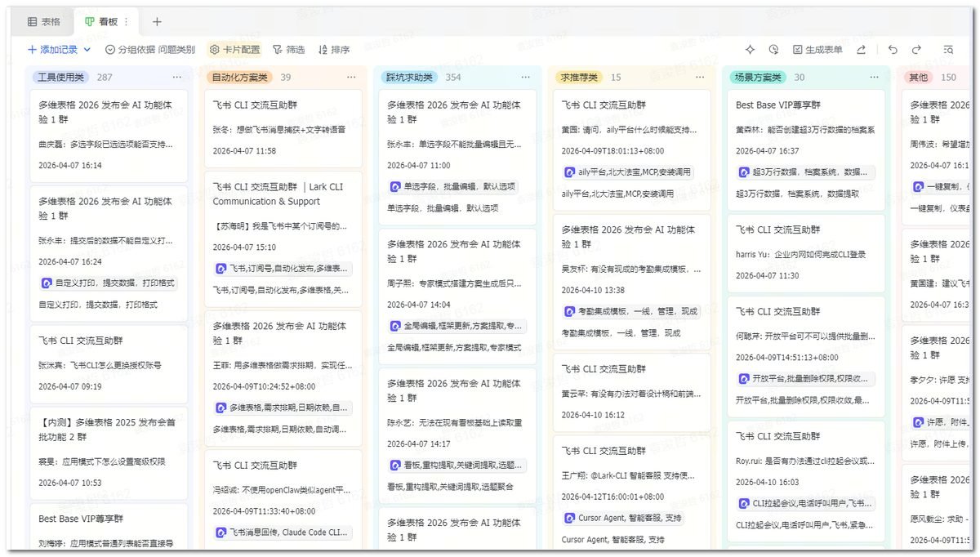980x557 pixels.
Task: Click the AI icon on Cursor Agent tag
Action: pyautogui.click(x=569, y=518)
